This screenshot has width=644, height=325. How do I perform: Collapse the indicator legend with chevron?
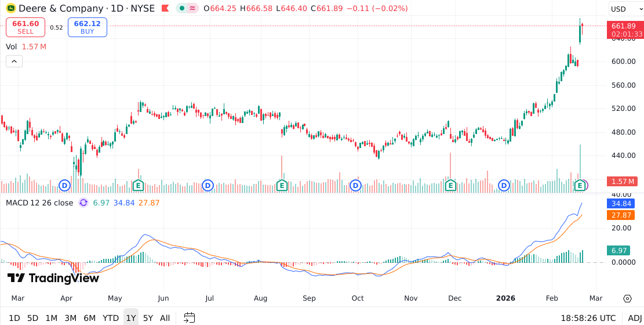pyautogui.click(x=14, y=61)
